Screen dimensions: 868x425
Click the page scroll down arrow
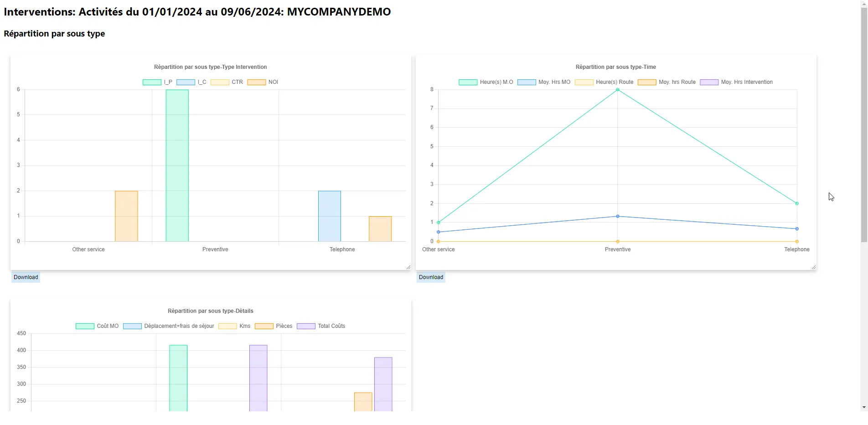tap(864, 407)
